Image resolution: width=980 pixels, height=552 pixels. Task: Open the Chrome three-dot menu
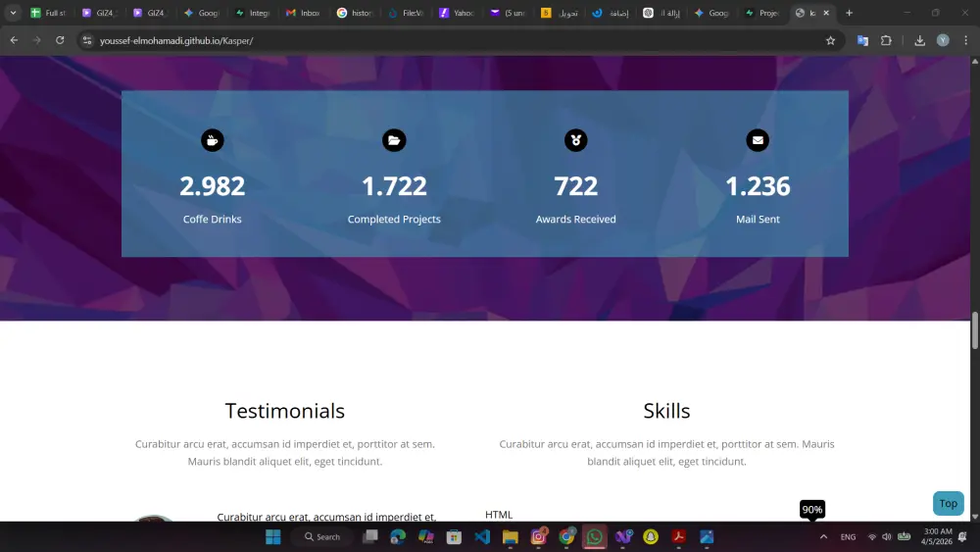[x=965, y=40]
